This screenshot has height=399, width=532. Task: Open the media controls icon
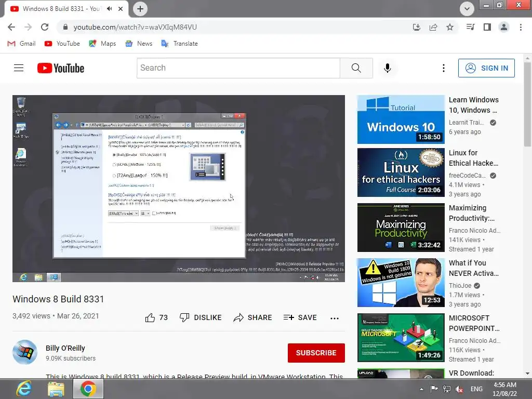[470, 27]
